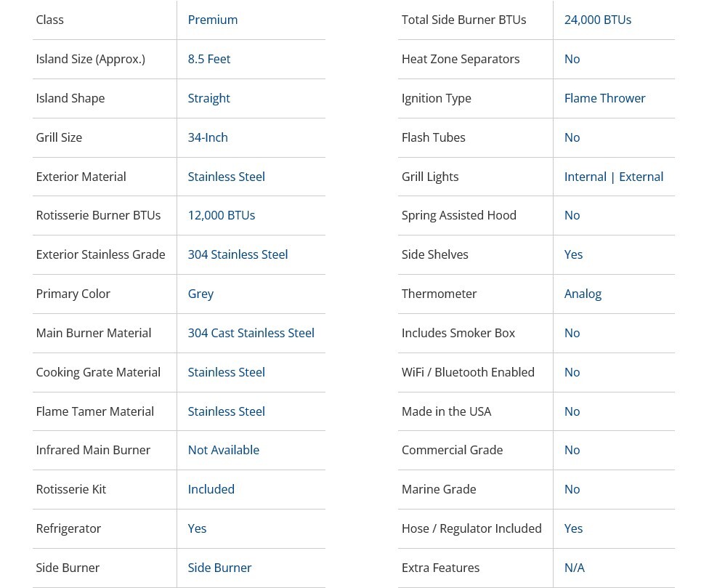Click Yes beside Hose / Regulator Included
The height and width of the screenshot is (588, 725).
click(x=573, y=528)
